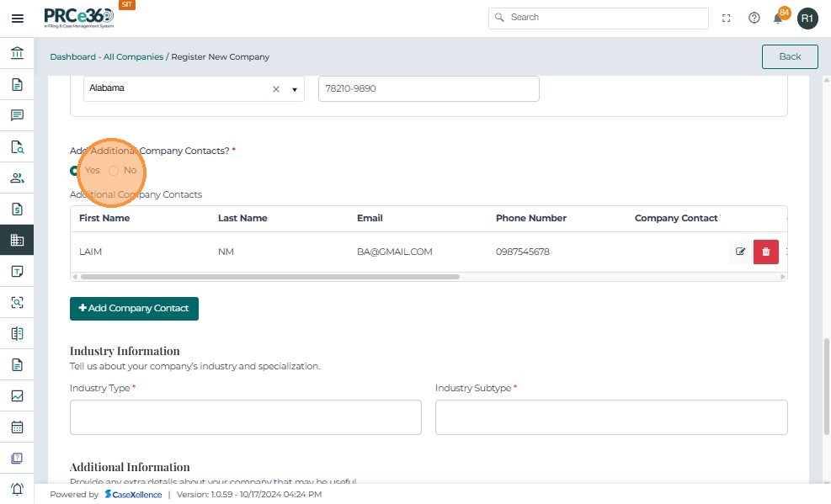Click the Back button
This screenshot has width=831, height=504.
[x=789, y=56]
